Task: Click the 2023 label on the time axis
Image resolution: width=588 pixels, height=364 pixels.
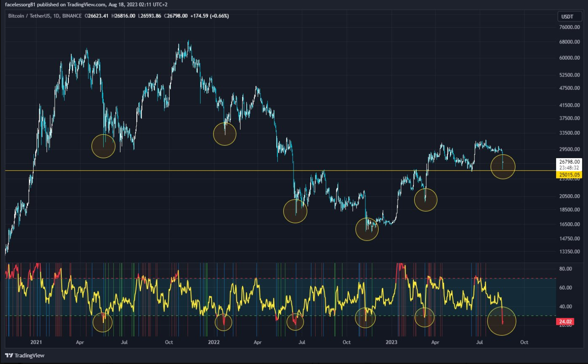Action: click(x=391, y=342)
